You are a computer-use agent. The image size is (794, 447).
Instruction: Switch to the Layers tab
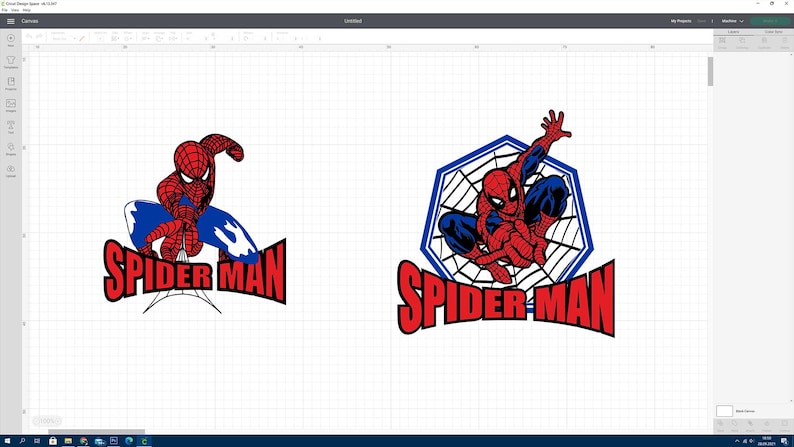point(733,32)
